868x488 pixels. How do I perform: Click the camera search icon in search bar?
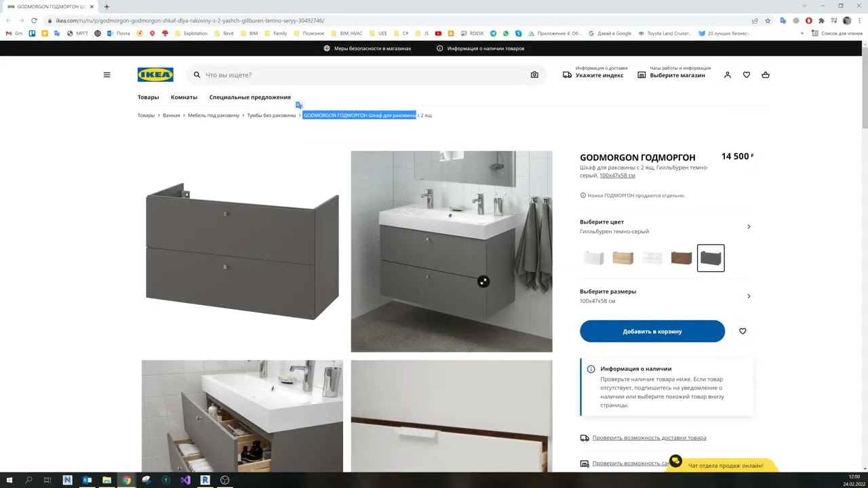point(534,75)
